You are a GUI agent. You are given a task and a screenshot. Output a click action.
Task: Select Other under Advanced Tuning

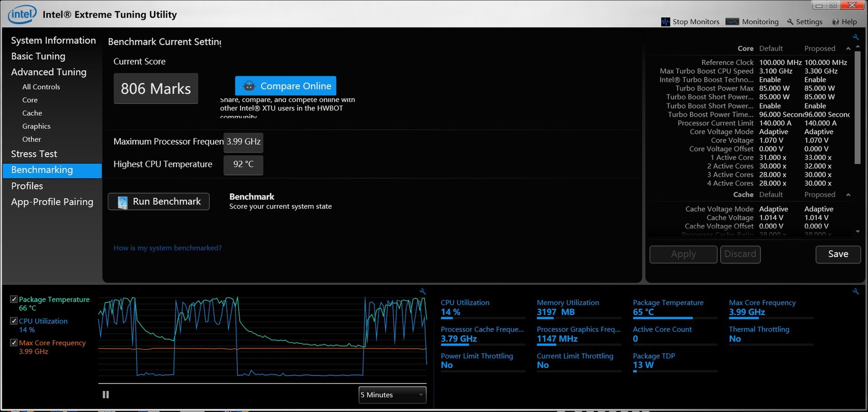32,139
